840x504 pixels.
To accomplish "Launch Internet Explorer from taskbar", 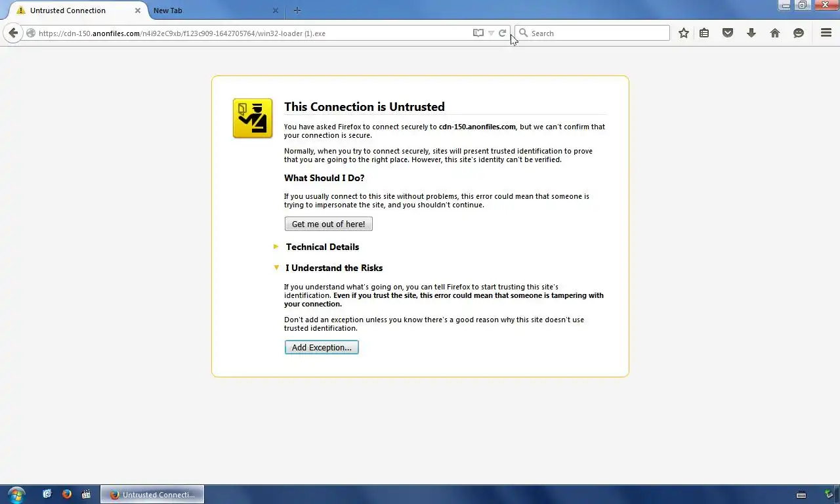I will pyautogui.click(x=47, y=494).
